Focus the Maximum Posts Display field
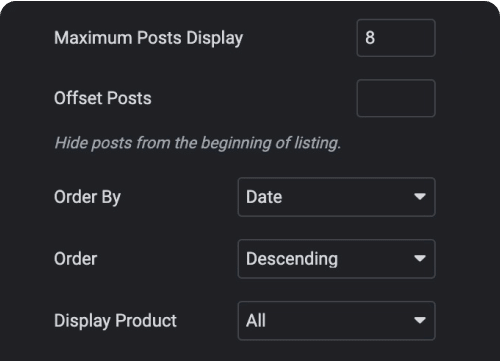This screenshot has width=500, height=361. point(396,38)
